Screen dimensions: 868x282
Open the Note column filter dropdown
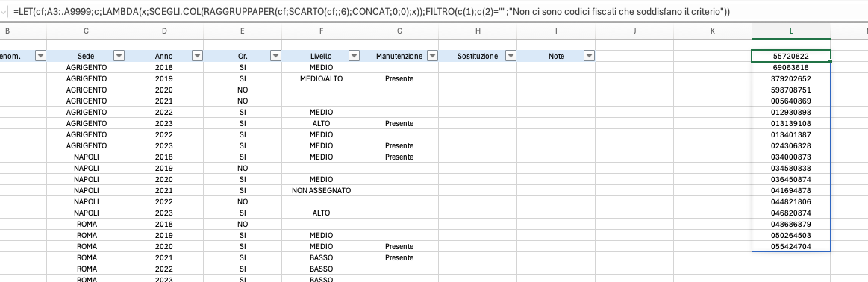(589, 56)
